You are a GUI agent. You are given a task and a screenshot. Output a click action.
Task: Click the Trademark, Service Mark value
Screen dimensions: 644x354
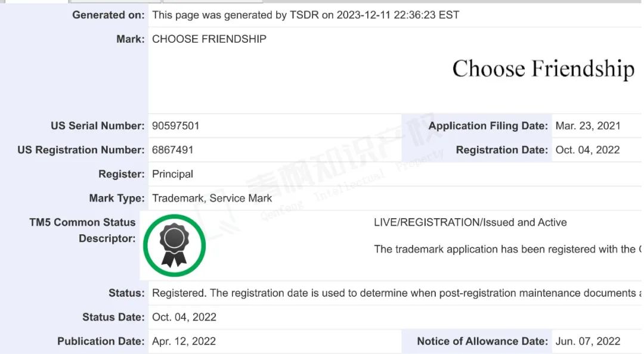coord(212,198)
